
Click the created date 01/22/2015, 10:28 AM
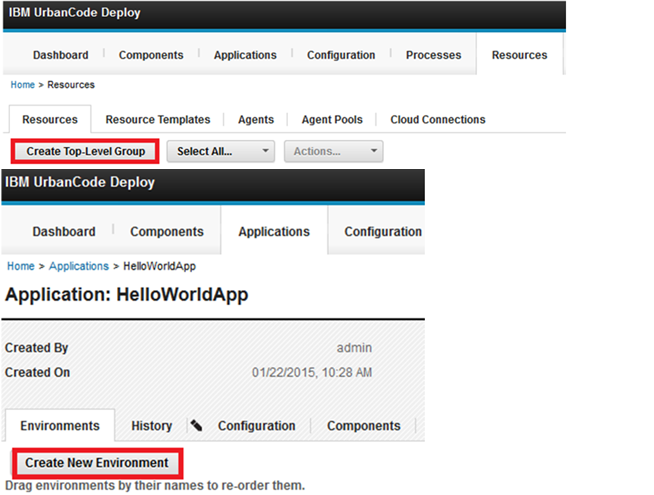coord(312,372)
